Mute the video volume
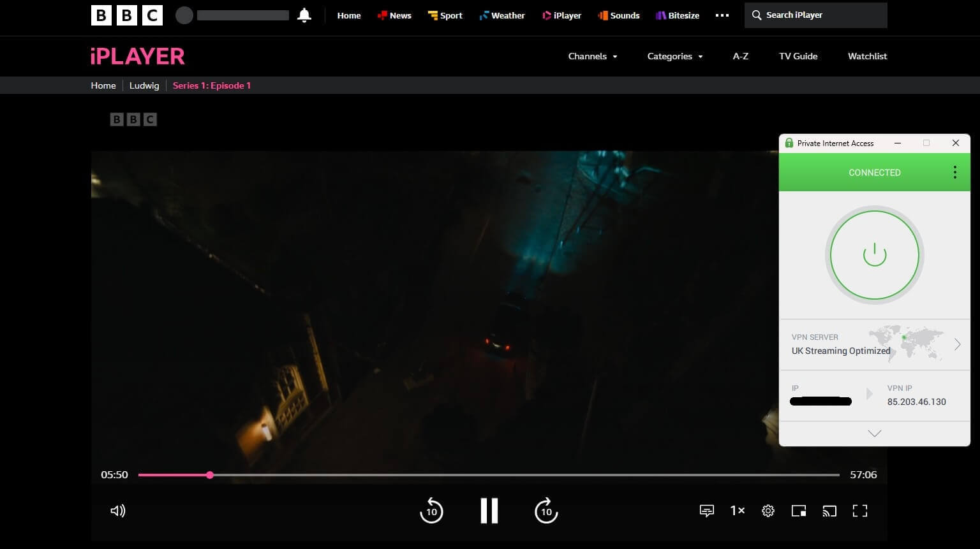The width and height of the screenshot is (980, 549). coord(118,511)
